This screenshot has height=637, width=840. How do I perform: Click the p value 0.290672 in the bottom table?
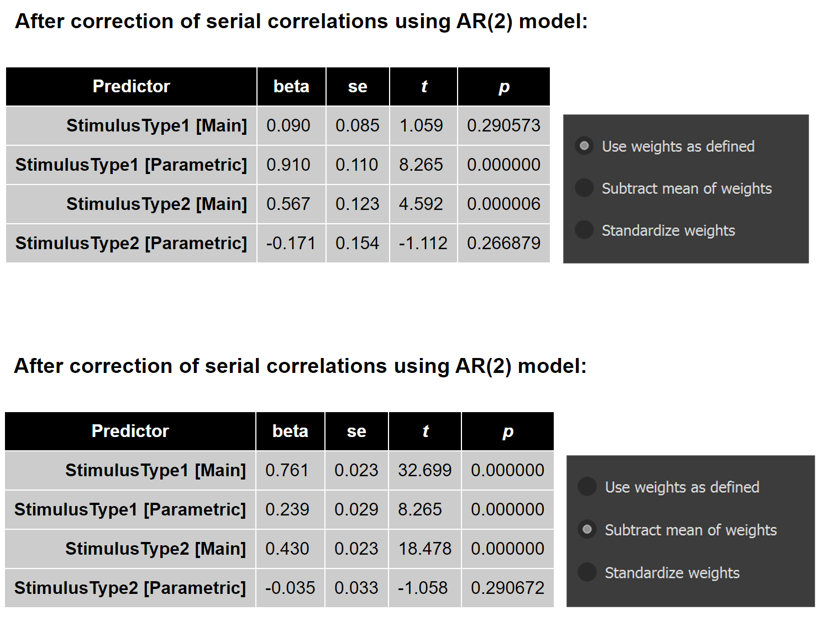point(507,588)
